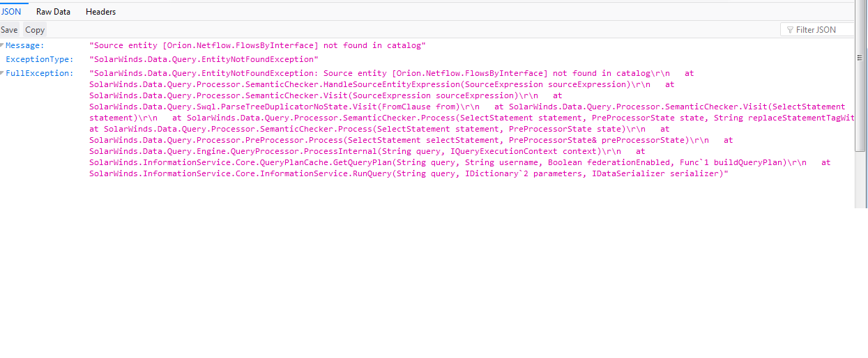The height and width of the screenshot is (358, 868).
Task: Click the Save button
Action: click(x=9, y=30)
